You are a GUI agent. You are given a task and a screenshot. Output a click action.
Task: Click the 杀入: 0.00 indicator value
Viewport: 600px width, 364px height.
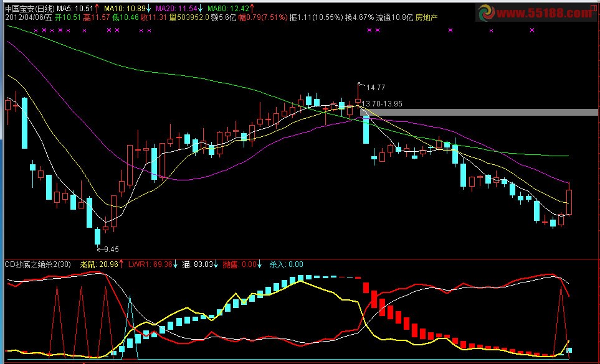(x=286, y=264)
